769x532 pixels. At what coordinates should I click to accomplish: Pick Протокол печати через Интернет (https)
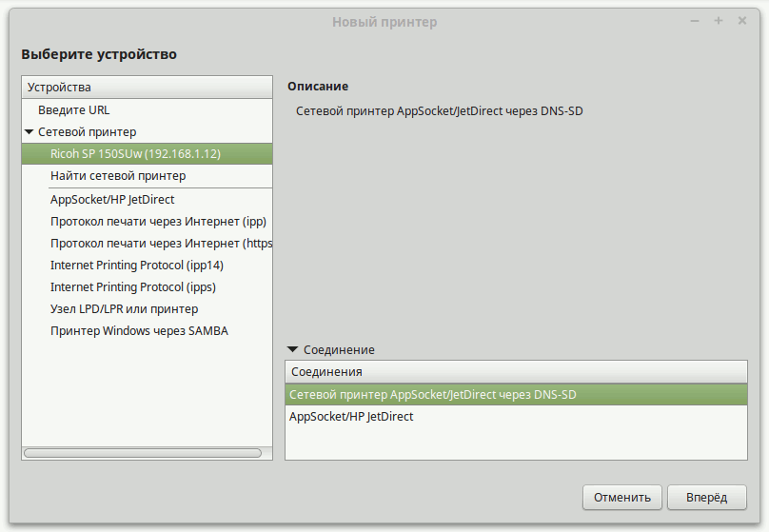coord(160,244)
